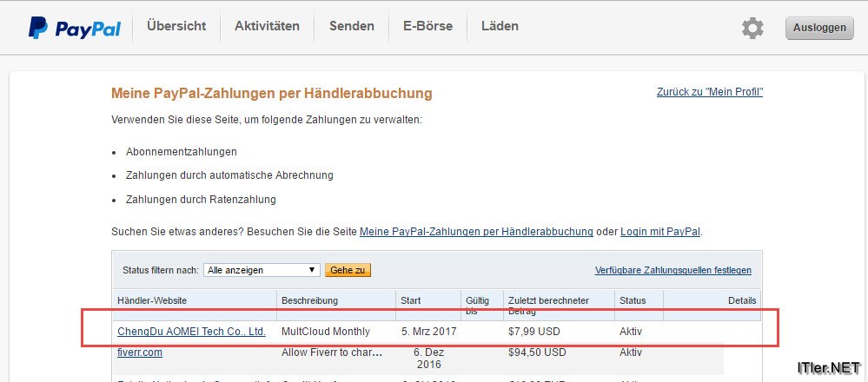Select the MultCloud Monthly description cell
Screen dimensions: 868x382
pyautogui.click(x=326, y=332)
